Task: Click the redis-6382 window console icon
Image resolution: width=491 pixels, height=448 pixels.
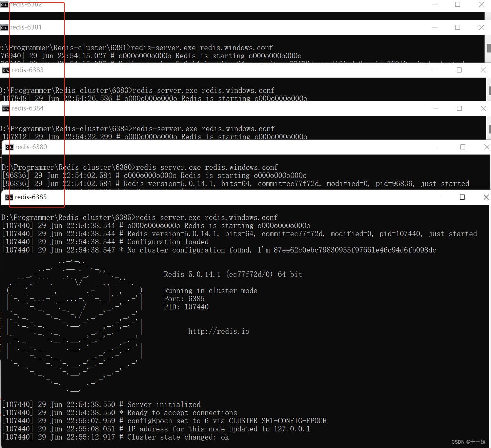Action: click(x=4, y=4)
